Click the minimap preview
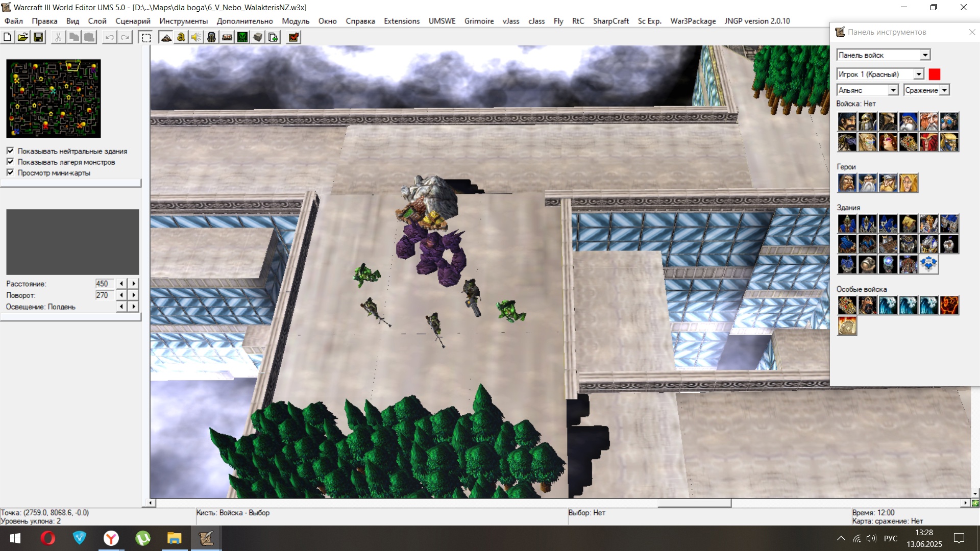 pyautogui.click(x=54, y=98)
